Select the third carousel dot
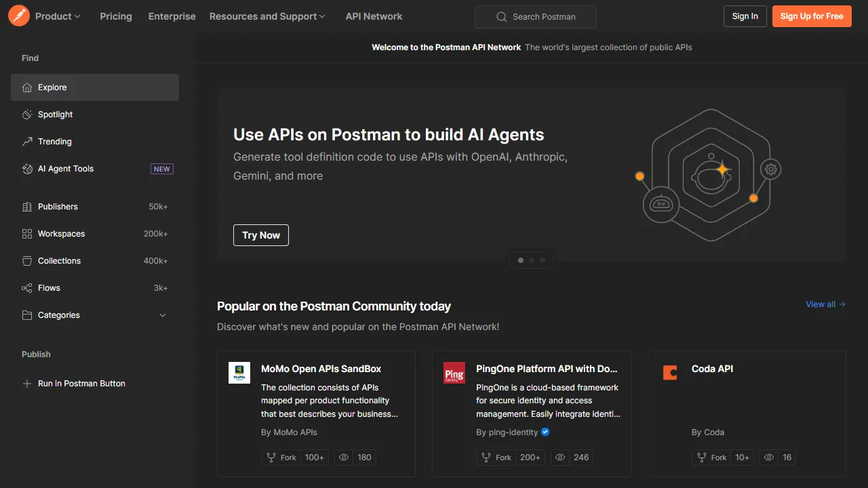The width and height of the screenshot is (868, 488). click(542, 260)
